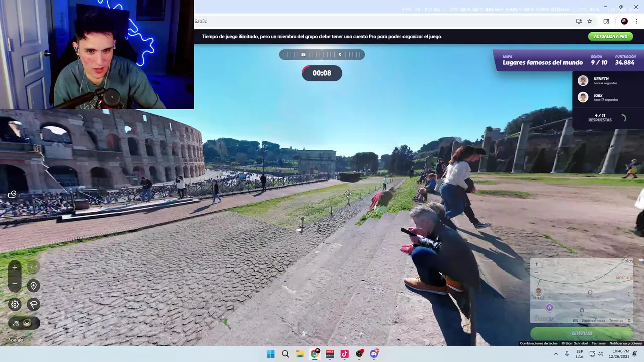Open the notifications bell icon
The width and height of the screenshot is (644, 362).
[635, 354]
